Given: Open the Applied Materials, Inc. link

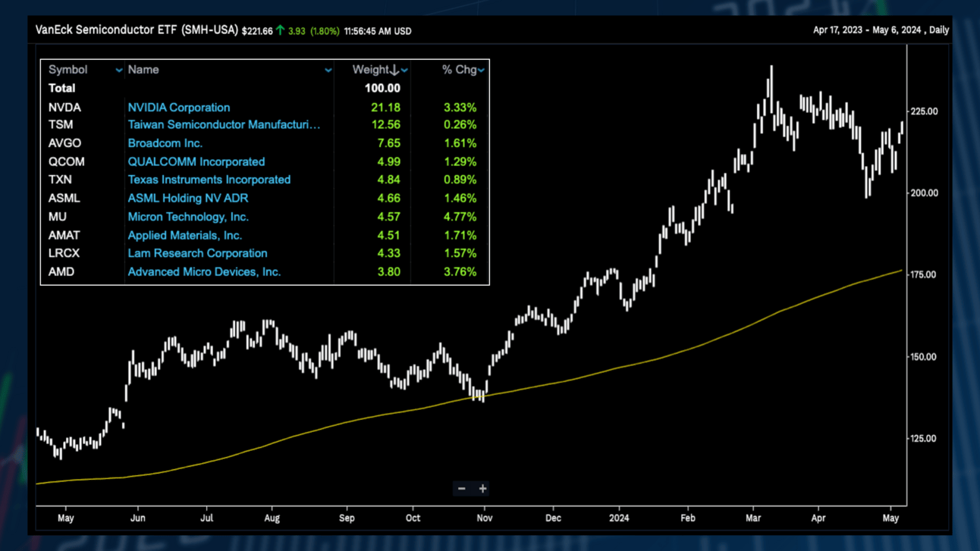Looking at the screenshot, I should point(185,235).
